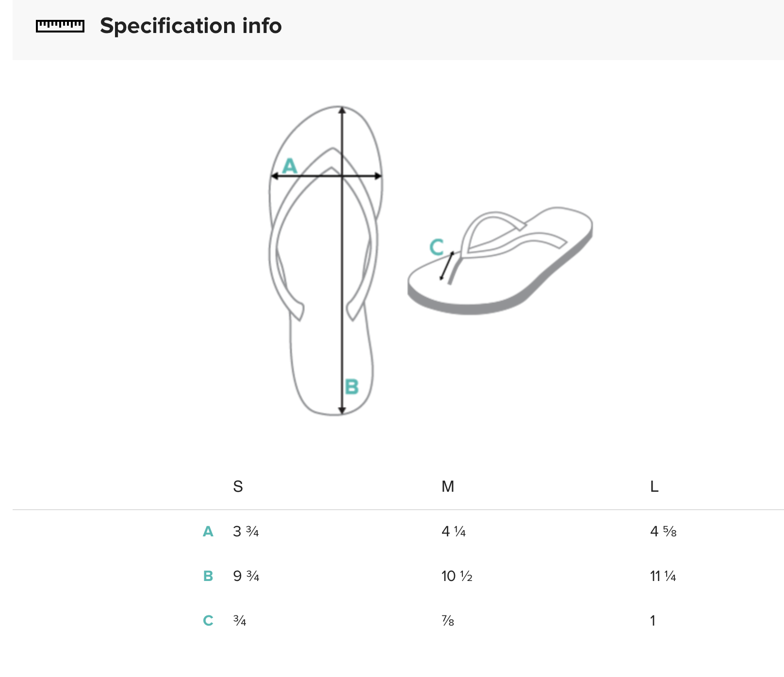This screenshot has width=784, height=677.
Task: Click the teal B row label in table
Action: pos(208,576)
